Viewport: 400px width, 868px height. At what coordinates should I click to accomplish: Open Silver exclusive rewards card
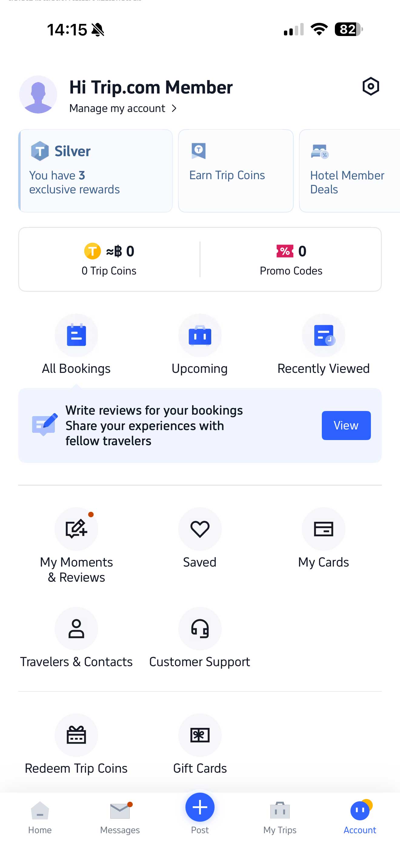click(x=95, y=171)
